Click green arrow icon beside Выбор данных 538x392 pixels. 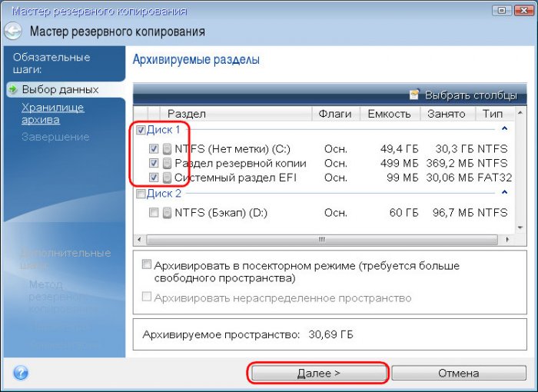(13, 90)
